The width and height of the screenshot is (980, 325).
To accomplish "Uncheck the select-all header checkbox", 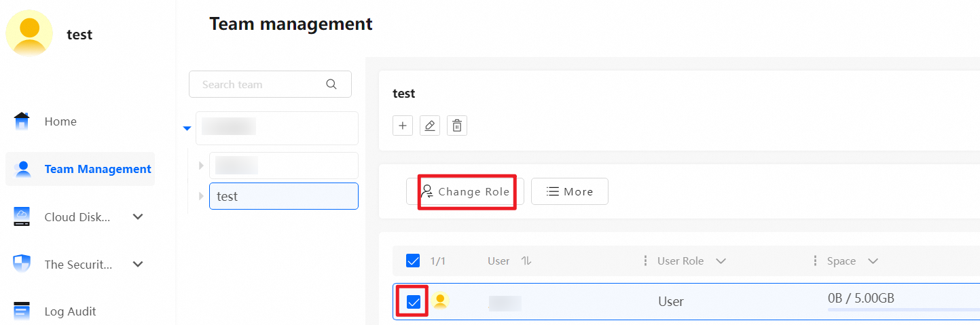I will (413, 261).
